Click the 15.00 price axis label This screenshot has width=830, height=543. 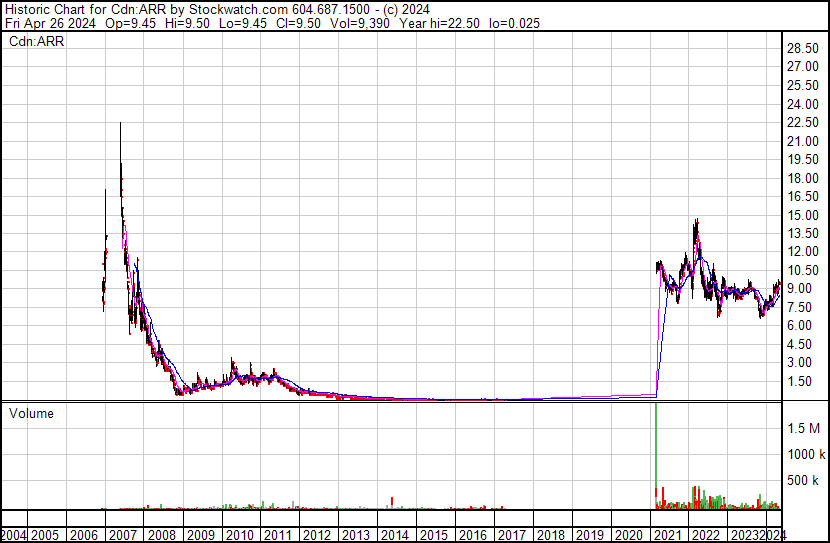(x=803, y=215)
